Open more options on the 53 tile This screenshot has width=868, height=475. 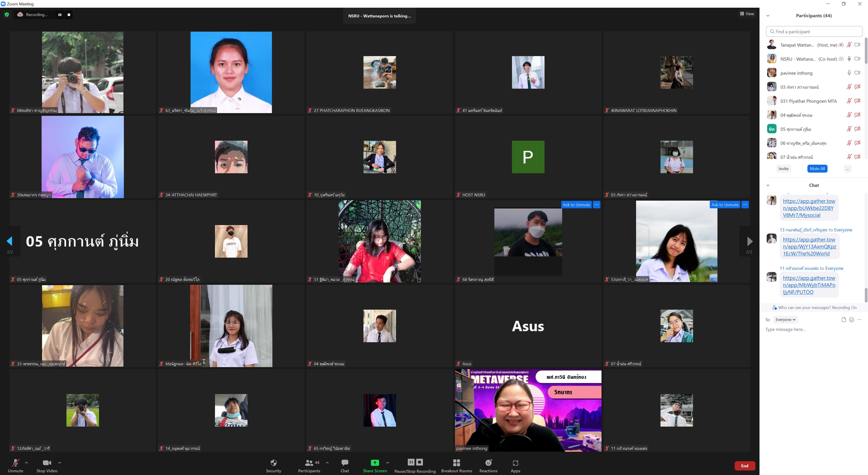pos(745,205)
